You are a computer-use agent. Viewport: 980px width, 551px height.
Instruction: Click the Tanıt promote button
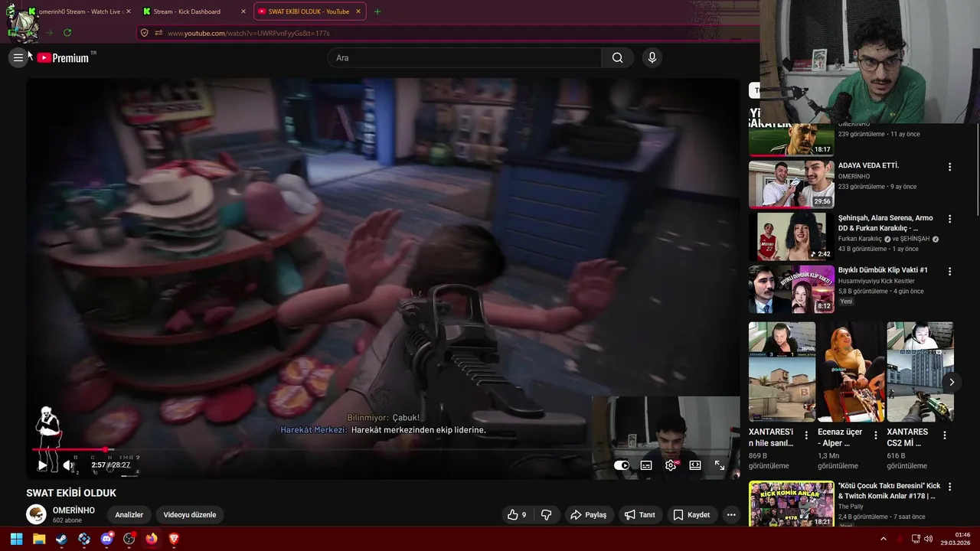pos(640,515)
